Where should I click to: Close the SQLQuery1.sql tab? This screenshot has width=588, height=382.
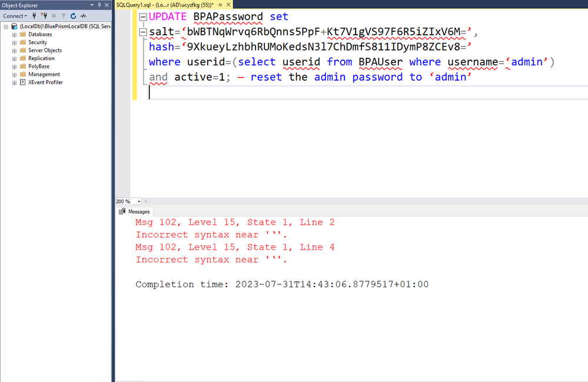(x=228, y=5)
